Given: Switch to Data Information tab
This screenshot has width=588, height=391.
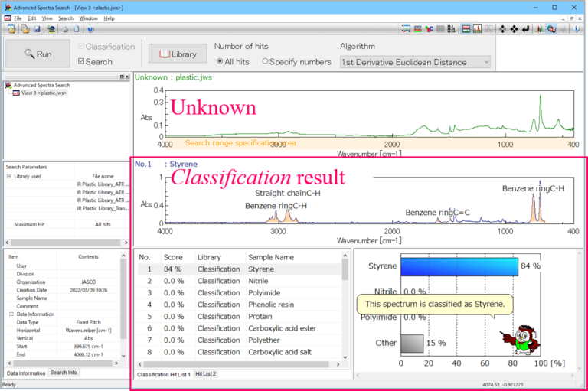Looking at the screenshot, I should click(x=26, y=373).
